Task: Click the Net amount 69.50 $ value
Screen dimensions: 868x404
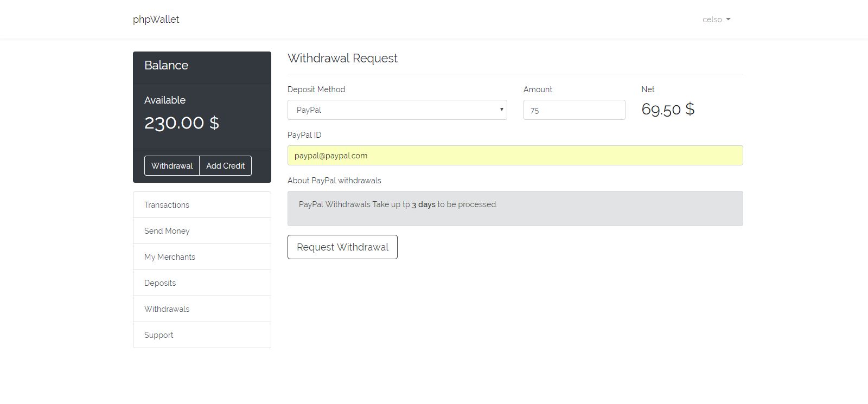Action: pyautogui.click(x=668, y=110)
